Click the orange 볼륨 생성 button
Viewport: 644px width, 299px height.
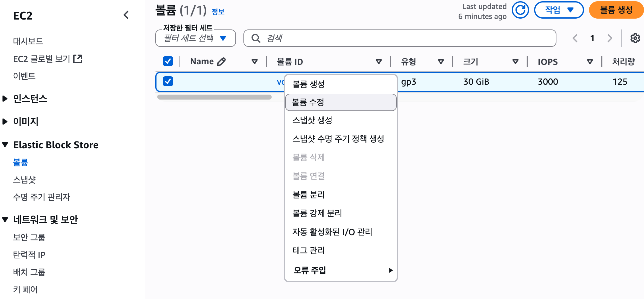[x=616, y=10]
